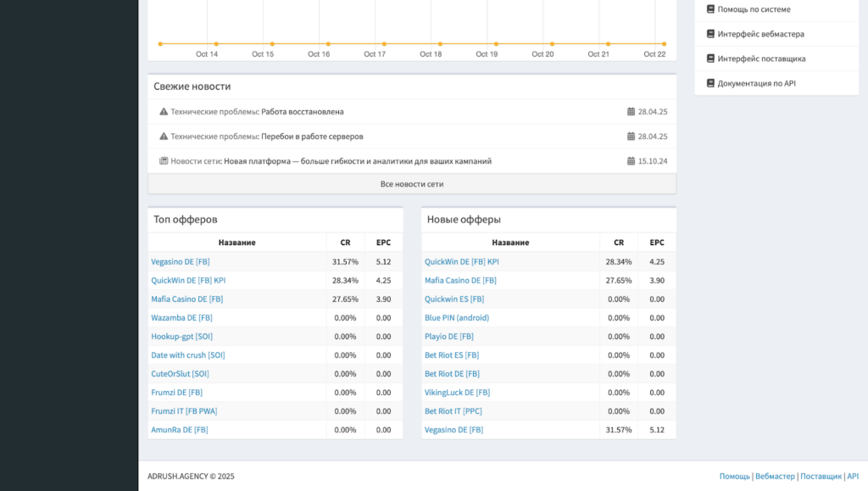Open Mafia Casino DE [FB] in Новые офферы

tap(460, 280)
